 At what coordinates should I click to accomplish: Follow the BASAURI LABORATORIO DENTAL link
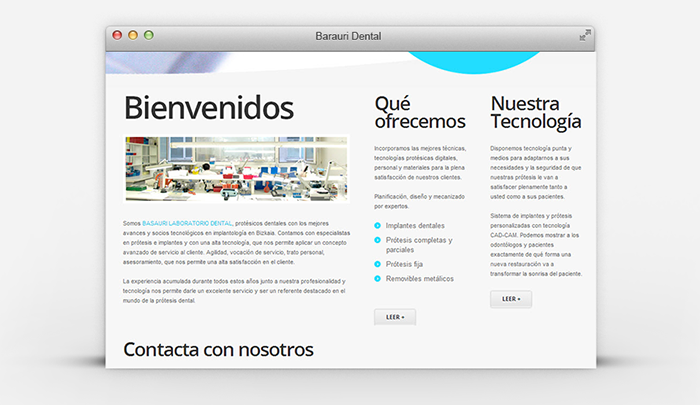[187, 222]
